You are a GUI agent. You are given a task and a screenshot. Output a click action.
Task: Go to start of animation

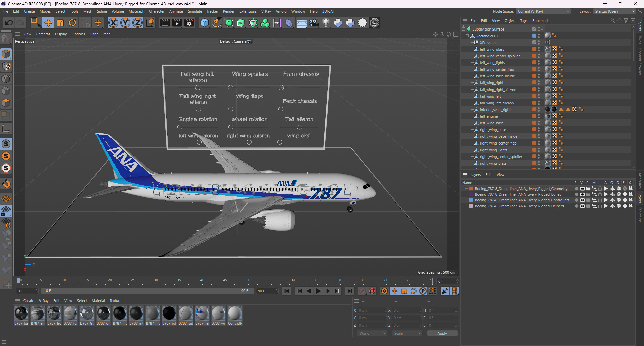287,291
